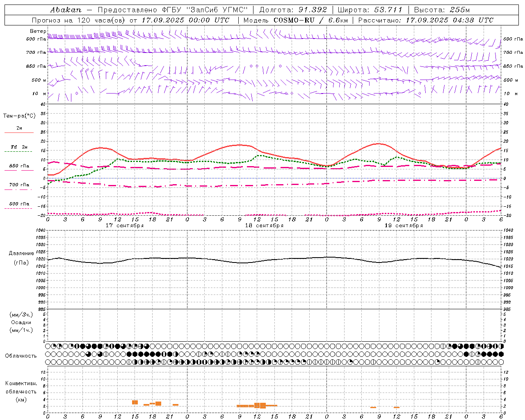Click the dashed line sample under Td 2м
525x420 pixels.
coord(18,151)
